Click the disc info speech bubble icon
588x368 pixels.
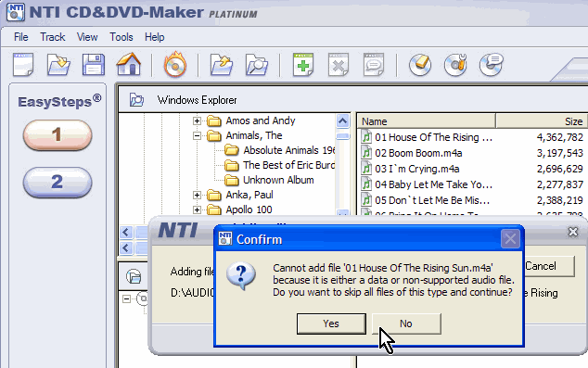point(491,65)
